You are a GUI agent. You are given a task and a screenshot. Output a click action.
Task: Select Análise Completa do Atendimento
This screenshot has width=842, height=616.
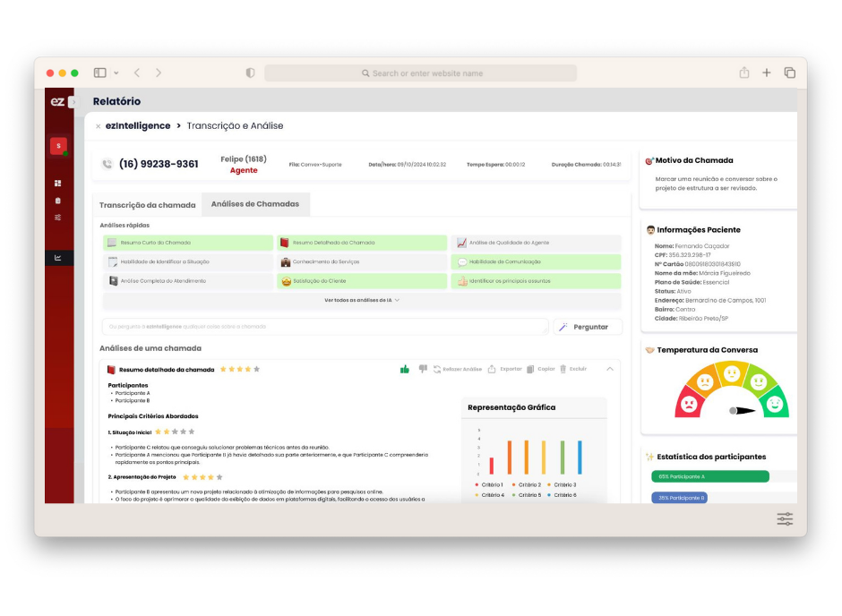click(x=188, y=280)
